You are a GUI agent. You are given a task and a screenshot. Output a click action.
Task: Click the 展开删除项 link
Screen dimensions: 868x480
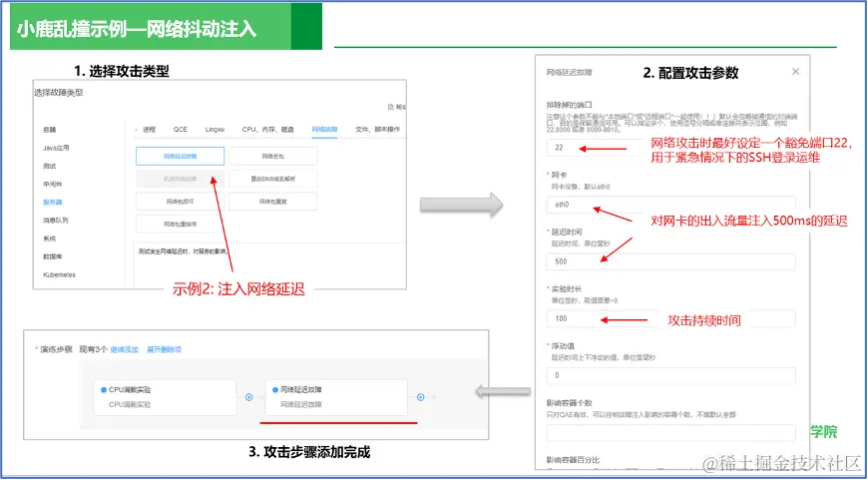(164, 349)
